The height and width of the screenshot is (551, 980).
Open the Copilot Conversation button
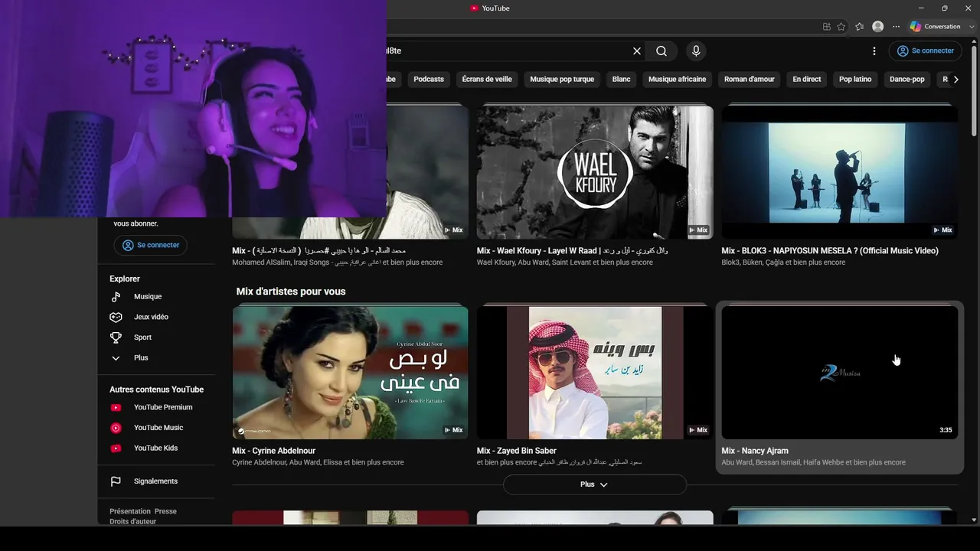tap(936, 27)
